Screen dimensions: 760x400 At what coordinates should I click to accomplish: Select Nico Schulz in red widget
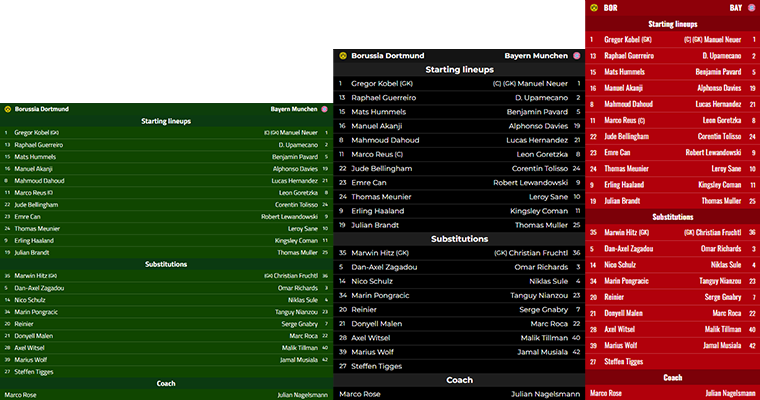620,265
